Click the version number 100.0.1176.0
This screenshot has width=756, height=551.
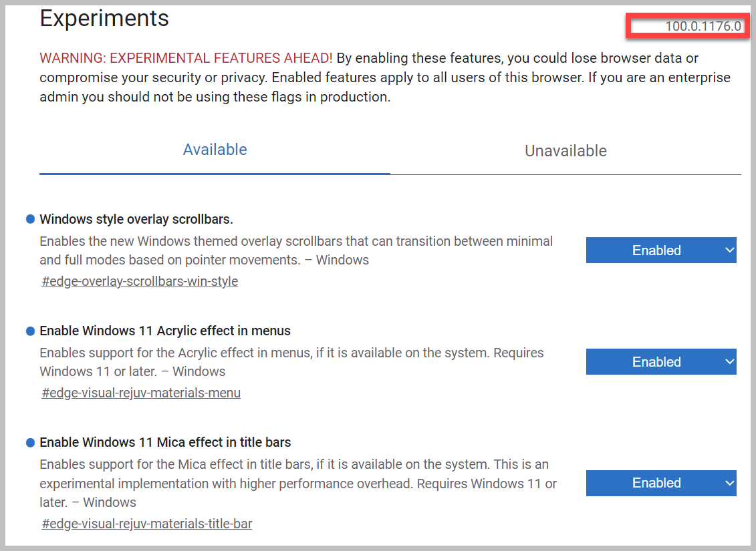click(703, 27)
